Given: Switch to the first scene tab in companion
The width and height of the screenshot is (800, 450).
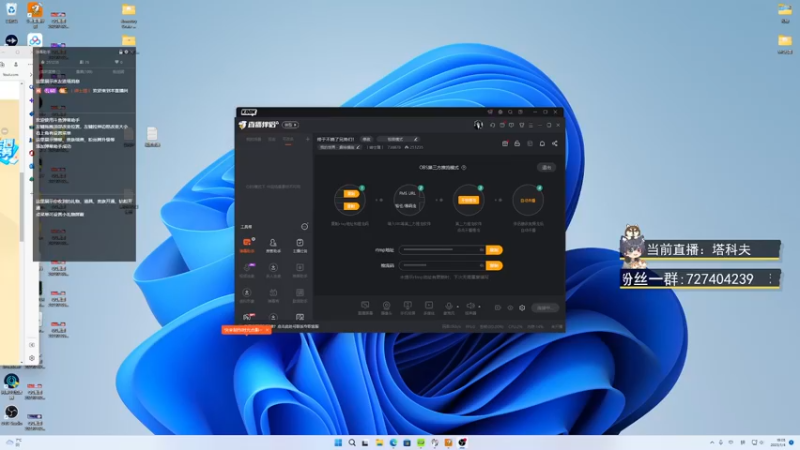Looking at the screenshot, I should pyautogui.click(x=254, y=139).
